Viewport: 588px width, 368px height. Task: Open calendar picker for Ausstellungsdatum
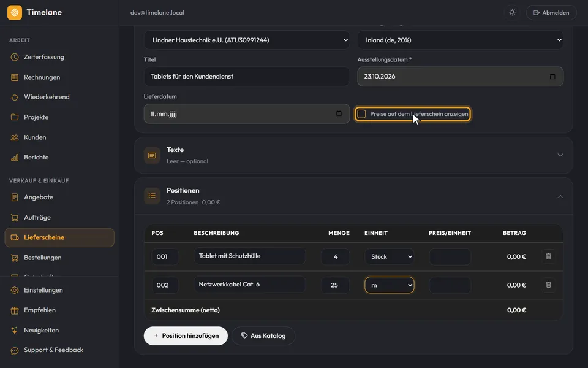point(552,77)
